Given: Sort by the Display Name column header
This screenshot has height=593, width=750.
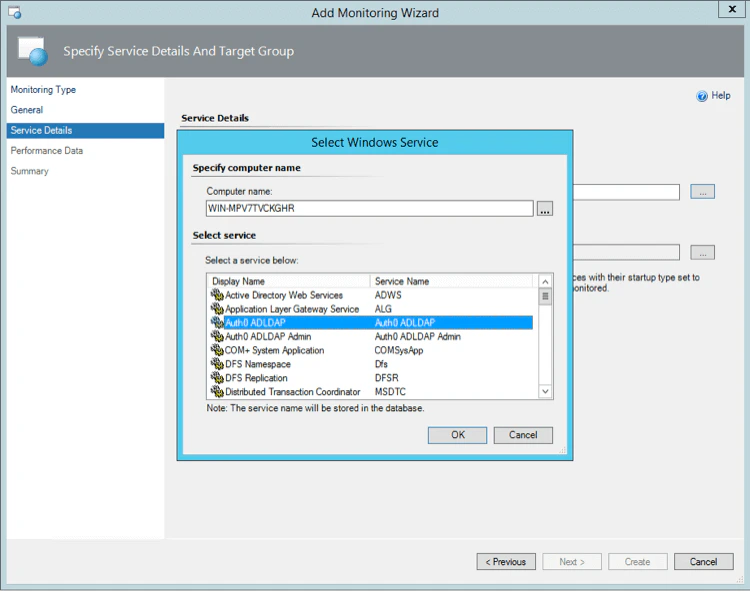Looking at the screenshot, I should (288, 281).
